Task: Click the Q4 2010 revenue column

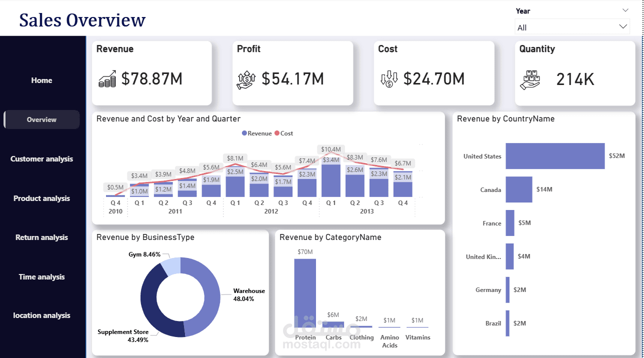Action: 115,195
